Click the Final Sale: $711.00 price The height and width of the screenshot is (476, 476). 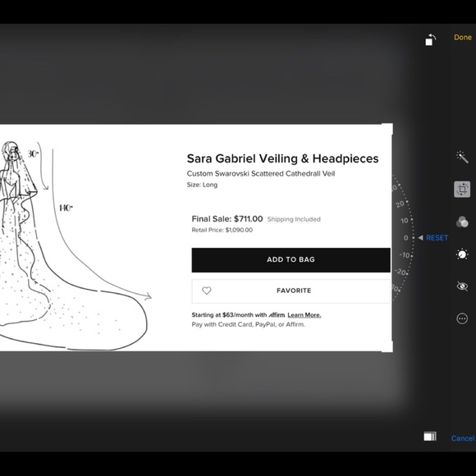[x=227, y=219]
